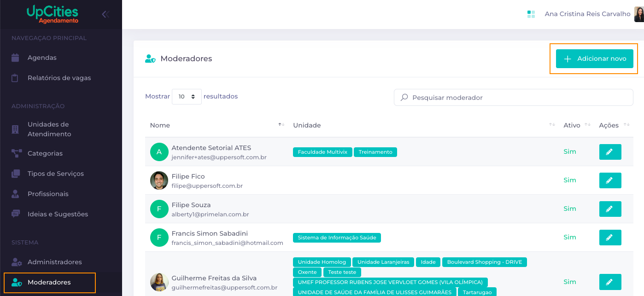Screen dimensions: 644x296
Task: Click the Nome column header
Action: pyautogui.click(x=160, y=125)
